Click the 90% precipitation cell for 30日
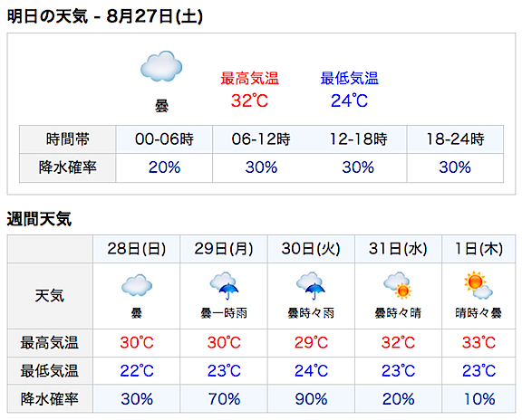The image size is (522, 420). tap(311, 398)
